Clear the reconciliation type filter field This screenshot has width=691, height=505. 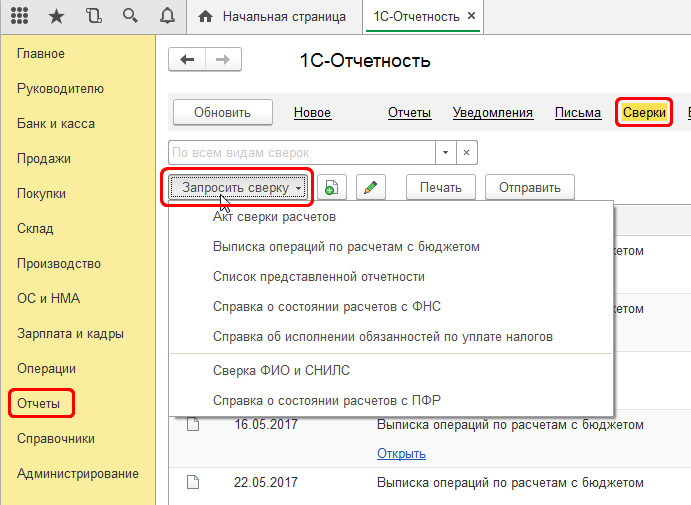pyautogui.click(x=467, y=153)
